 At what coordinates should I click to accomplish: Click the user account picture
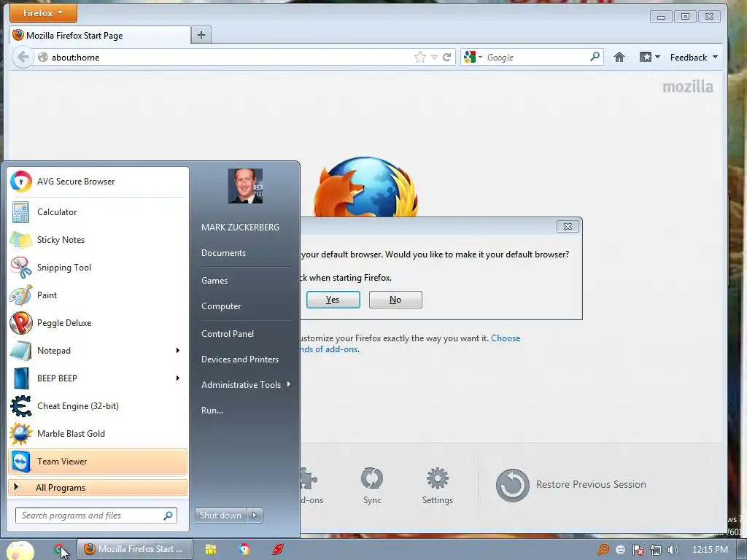coord(245,186)
